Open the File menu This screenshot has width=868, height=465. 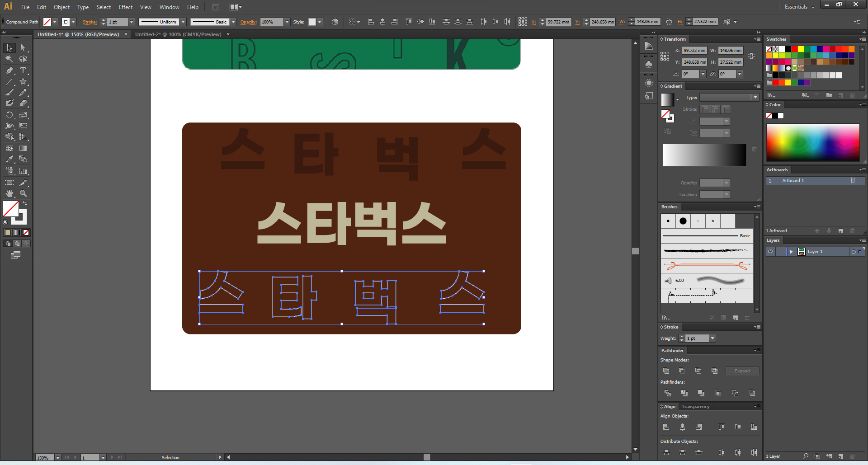(x=25, y=7)
